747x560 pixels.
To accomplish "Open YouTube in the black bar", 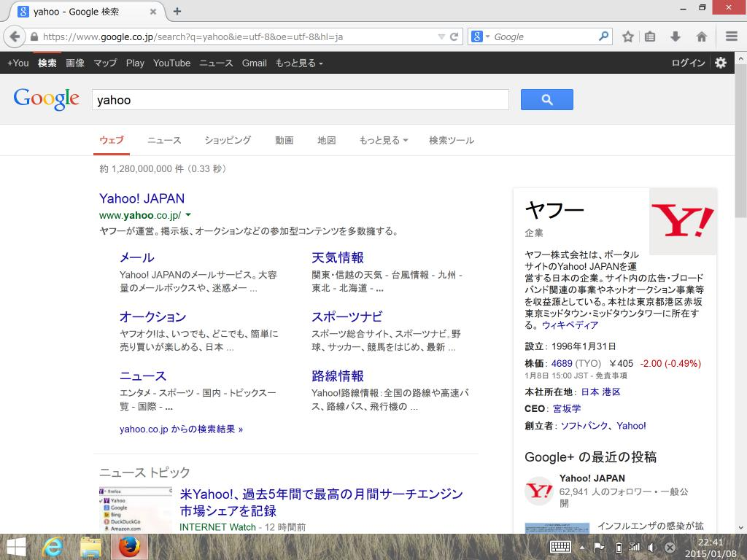I will pyautogui.click(x=171, y=63).
